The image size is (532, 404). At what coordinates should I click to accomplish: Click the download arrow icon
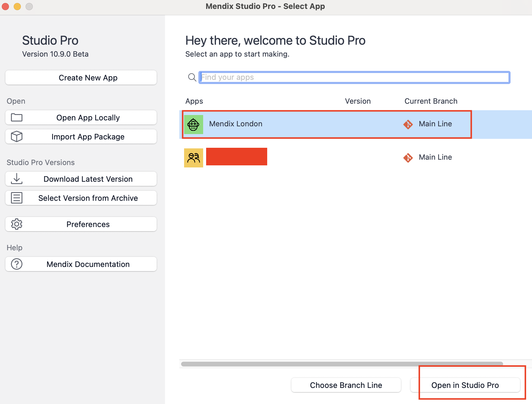click(17, 179)
